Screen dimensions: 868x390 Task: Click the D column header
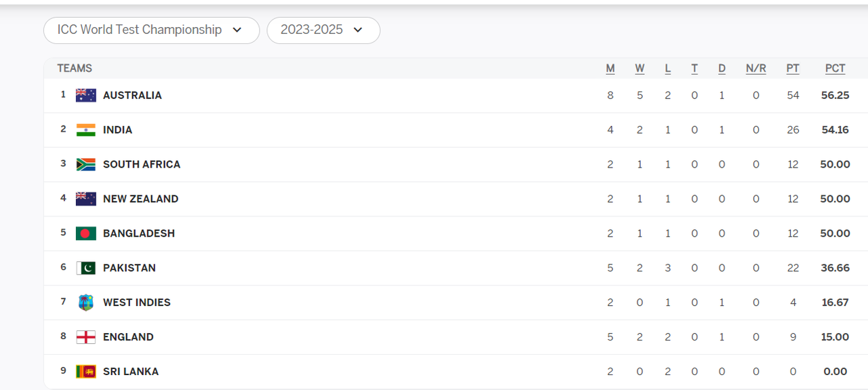coord(722,69)
